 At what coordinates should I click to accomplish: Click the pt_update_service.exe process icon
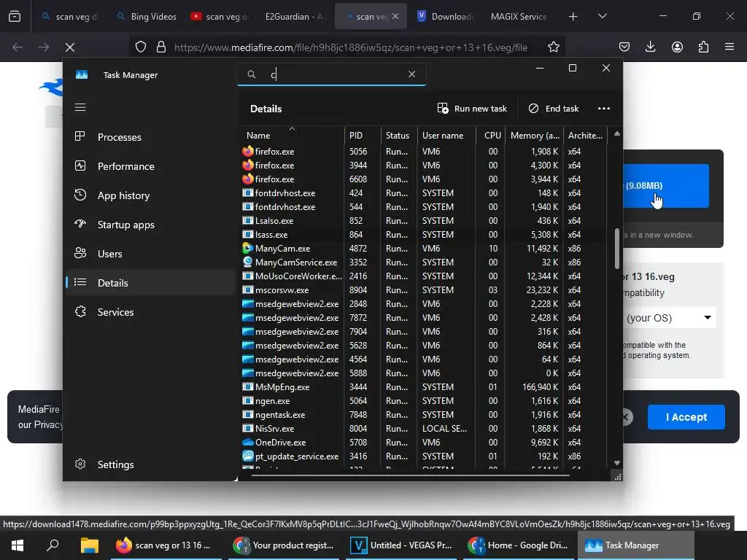pyautogui.click(x=247, y=456)
